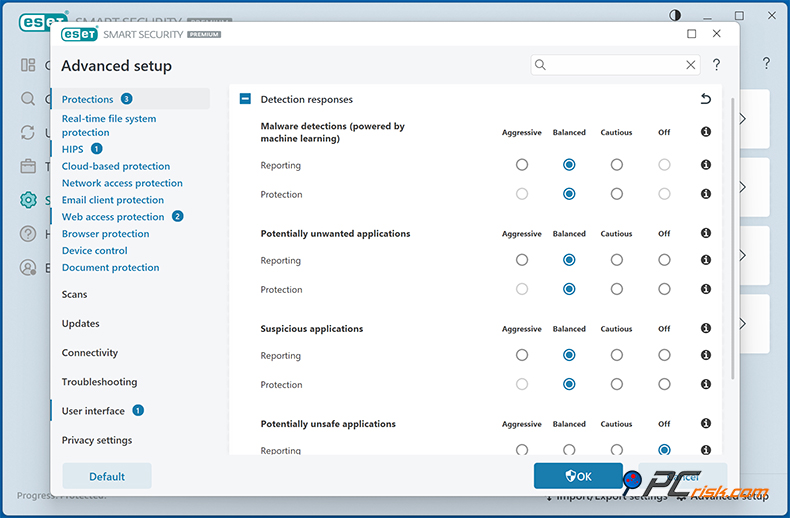Click the revert arrow for Detection responses
The height and width of the screenshot is (518, 790).
(x=706, y=99)
